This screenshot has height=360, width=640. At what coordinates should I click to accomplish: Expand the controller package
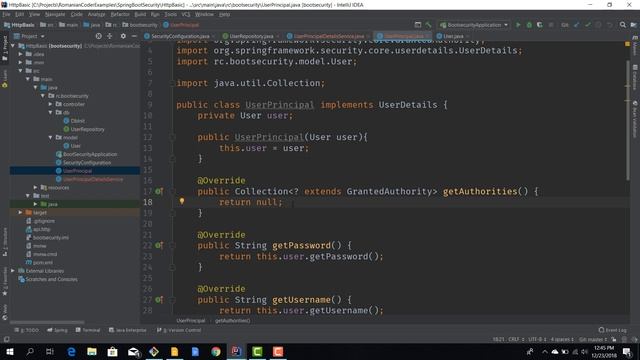pyautogui.click(x=50, y=104)
